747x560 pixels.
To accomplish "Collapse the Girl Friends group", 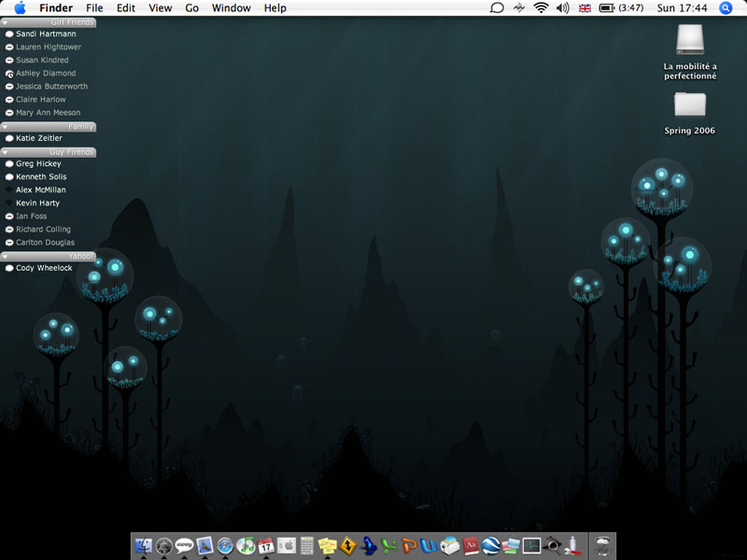I will pos(6,22).
